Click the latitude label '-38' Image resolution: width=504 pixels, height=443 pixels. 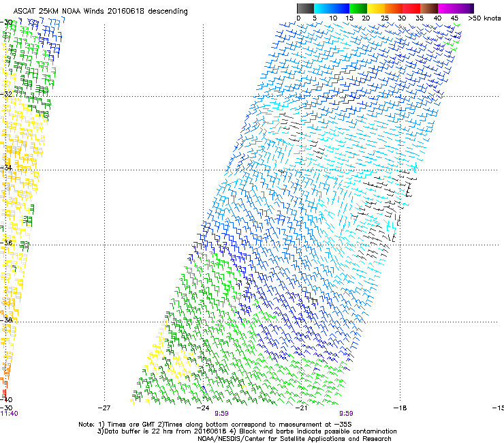(6, 320)
